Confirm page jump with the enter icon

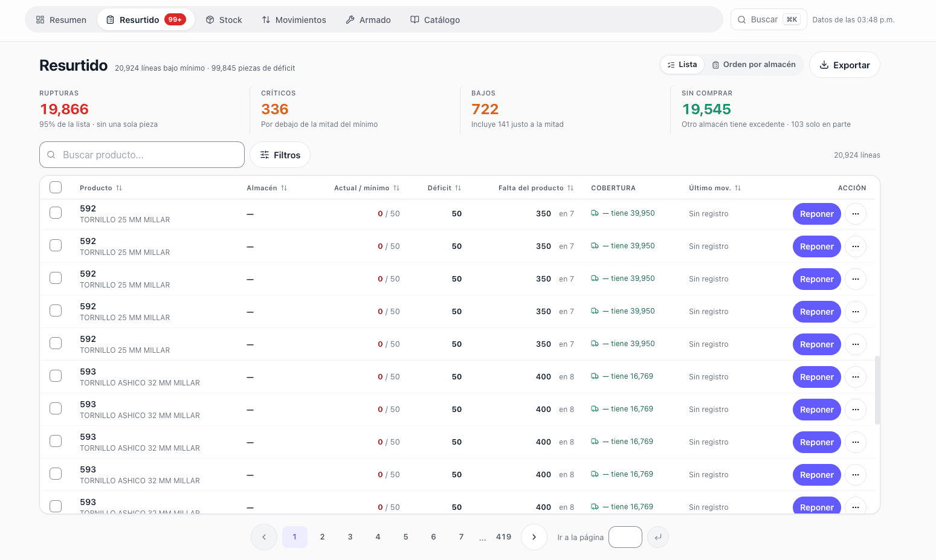[658, 537]
